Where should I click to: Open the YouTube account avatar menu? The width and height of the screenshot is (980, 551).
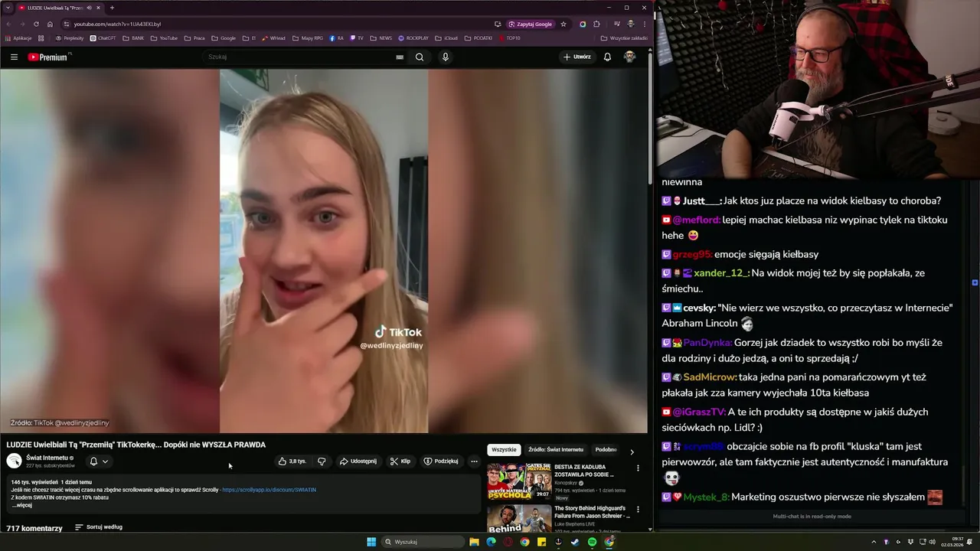pyautogui.click(x=629, y=57)
